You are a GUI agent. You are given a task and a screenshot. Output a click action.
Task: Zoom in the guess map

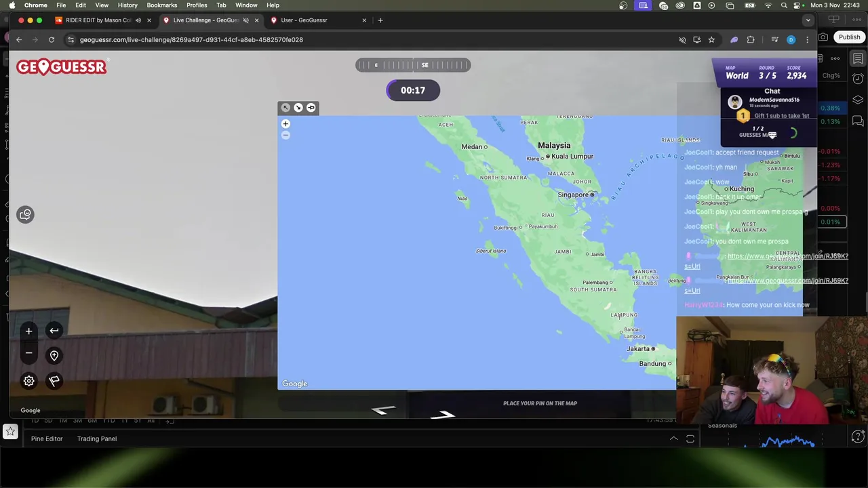click(x=285, y=124)
